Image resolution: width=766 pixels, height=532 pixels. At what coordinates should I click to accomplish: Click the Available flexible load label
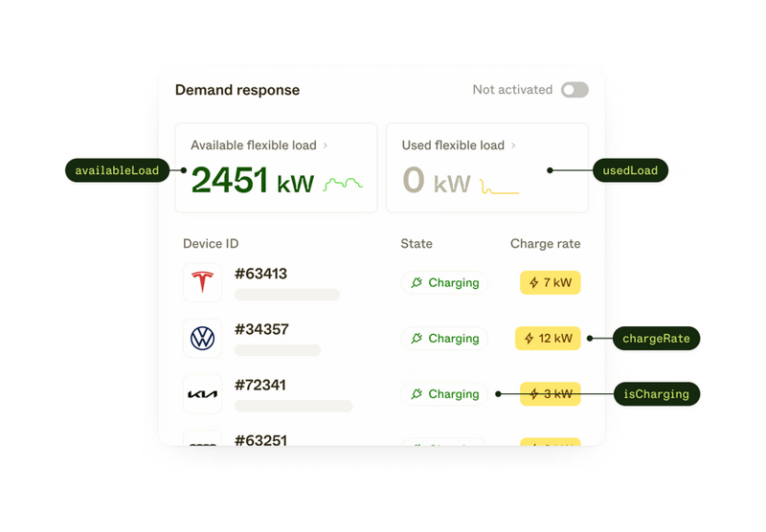tap(254, 145)
